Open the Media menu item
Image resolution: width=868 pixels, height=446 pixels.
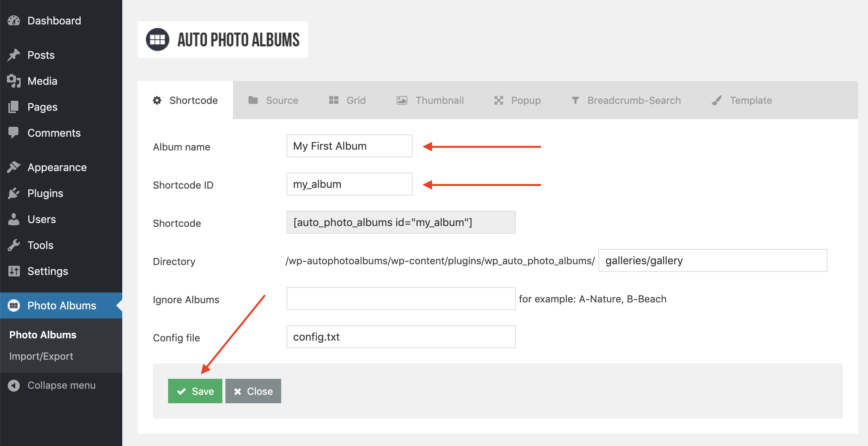61,81
